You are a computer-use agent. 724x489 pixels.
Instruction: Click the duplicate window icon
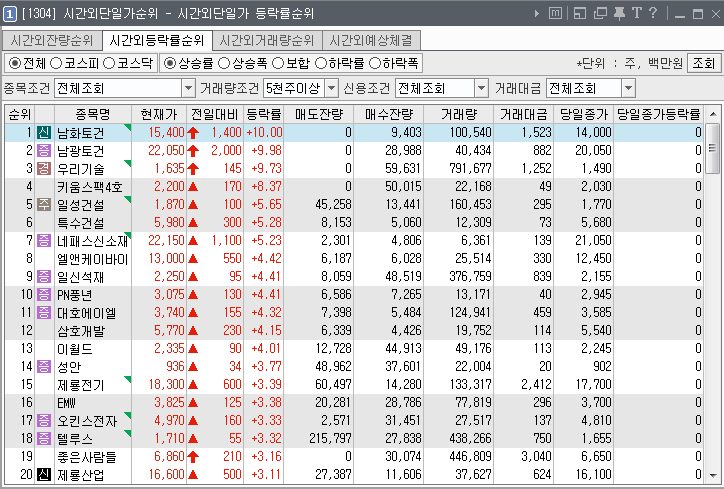[600, 13]
